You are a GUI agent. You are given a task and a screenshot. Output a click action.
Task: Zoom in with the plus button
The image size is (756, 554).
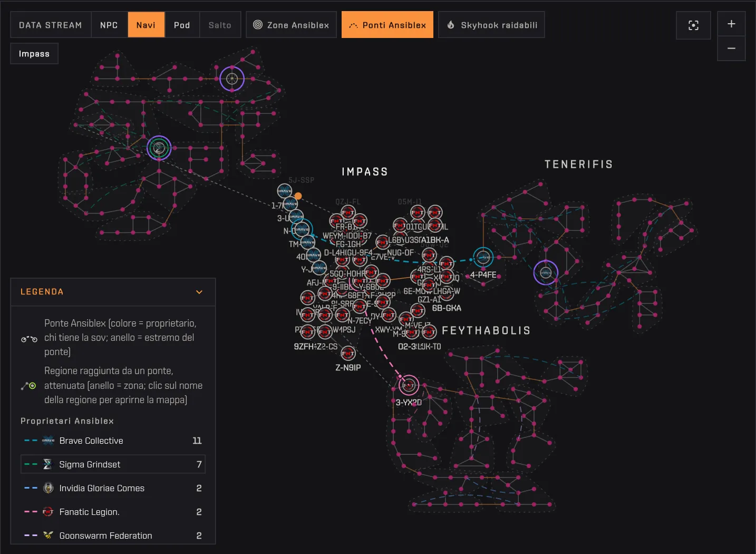click(x=731, y=24)
